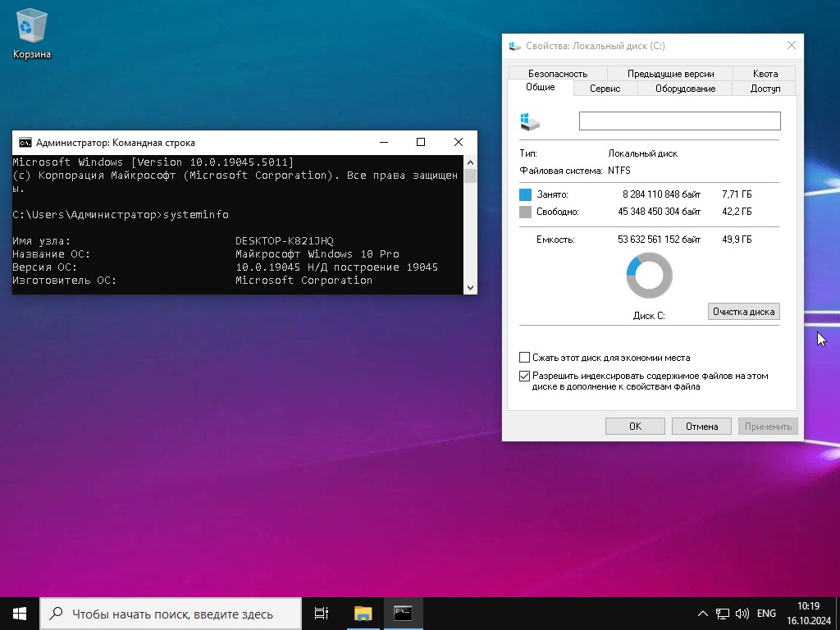Click the drive icon in Properties title bar
The width and height of the screenshot is (840, 630).
click(x=515, y=46)
